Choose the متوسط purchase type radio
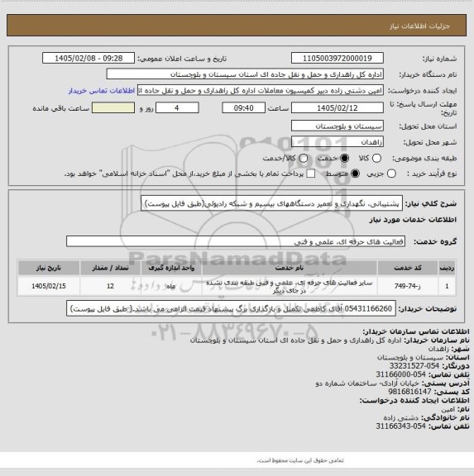 click(x=355, y=174)
